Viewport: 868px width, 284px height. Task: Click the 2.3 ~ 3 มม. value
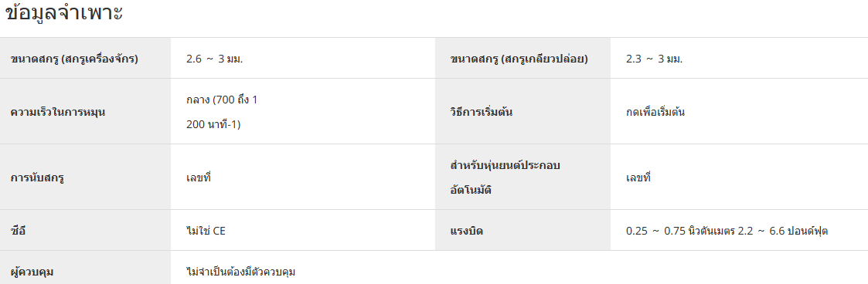pyautogui.click(x=655, y=59)
